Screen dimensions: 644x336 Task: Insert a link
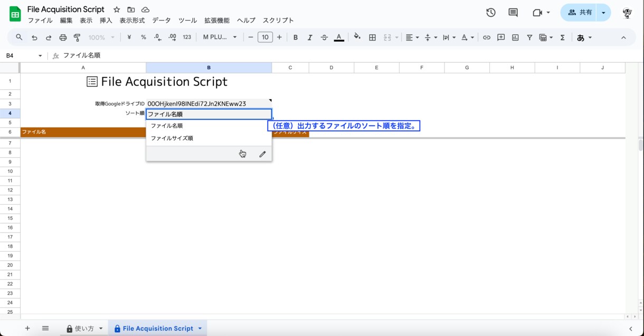(487, 37)
